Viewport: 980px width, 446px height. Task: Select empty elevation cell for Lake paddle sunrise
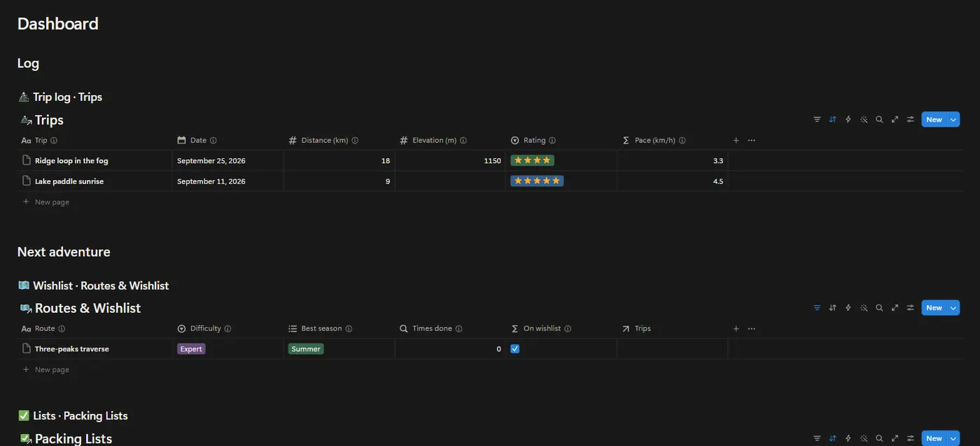click(x=450, y=181)
